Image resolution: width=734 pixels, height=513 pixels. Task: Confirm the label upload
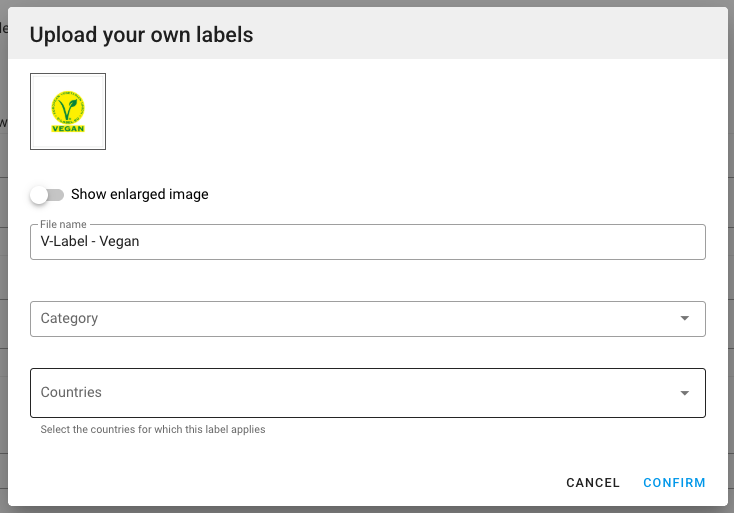[x=674, y=483]
